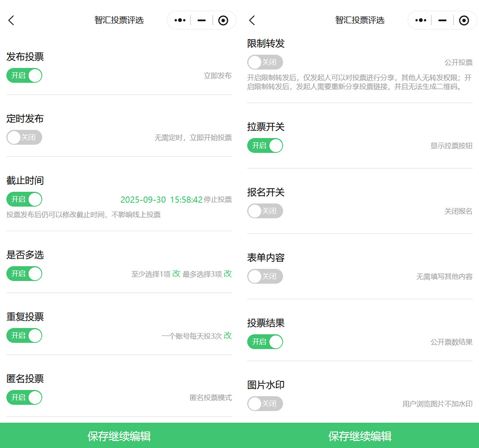
Task: Tap the back arrow in the left panel
Action: coord(12,20)
